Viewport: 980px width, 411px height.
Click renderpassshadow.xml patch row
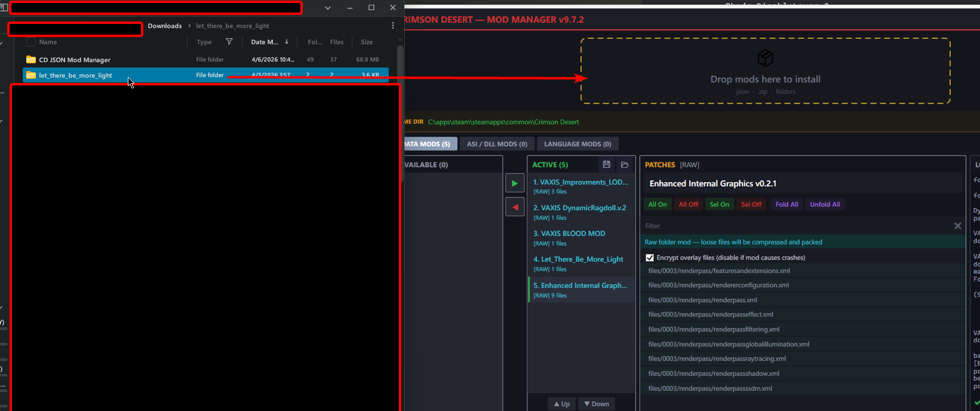804,373
